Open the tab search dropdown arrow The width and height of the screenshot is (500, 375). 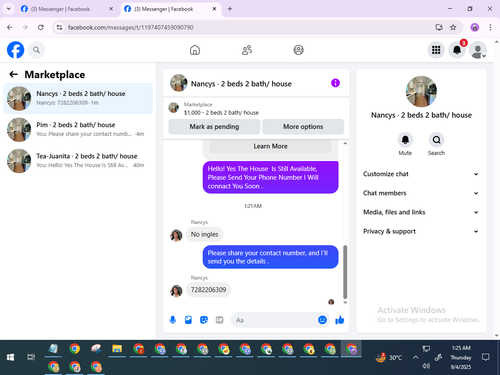point(9,9)
